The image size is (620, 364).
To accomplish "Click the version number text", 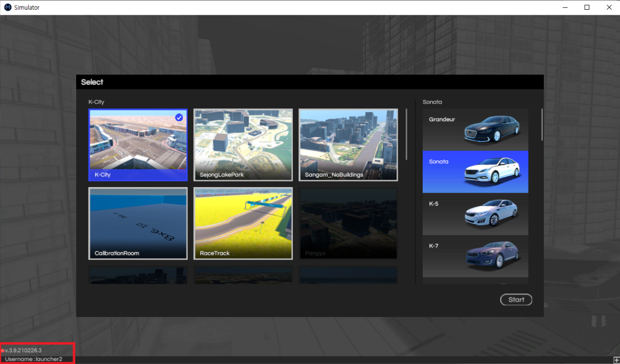I will click(24, 350).
